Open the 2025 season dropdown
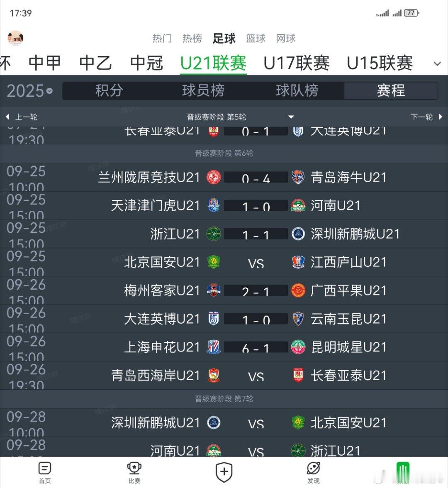 (x=30, y=91)
